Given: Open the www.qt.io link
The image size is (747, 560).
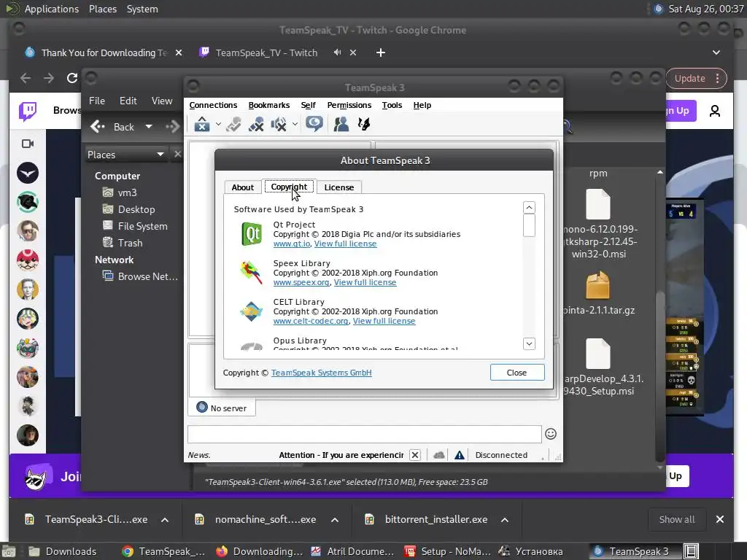Looking at the screenshot, I should (292, 244).
